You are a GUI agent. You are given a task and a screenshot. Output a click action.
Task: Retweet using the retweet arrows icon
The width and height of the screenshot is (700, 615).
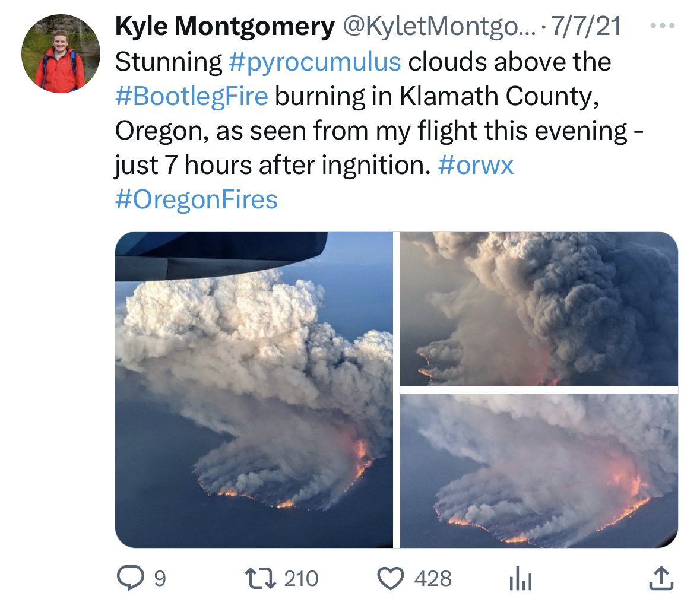coord(260,578)
